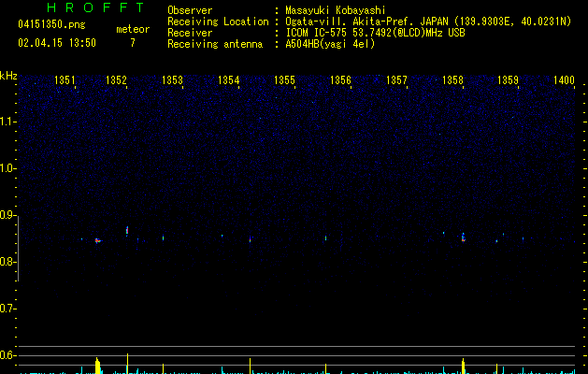Click the kHz axis unit label
The height and width of the screenshot is (374, 588).
click(8, 76)
